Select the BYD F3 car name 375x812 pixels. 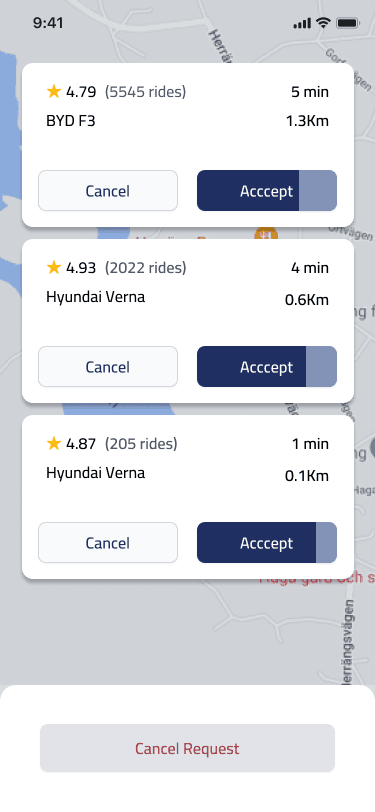click(71, 121)
